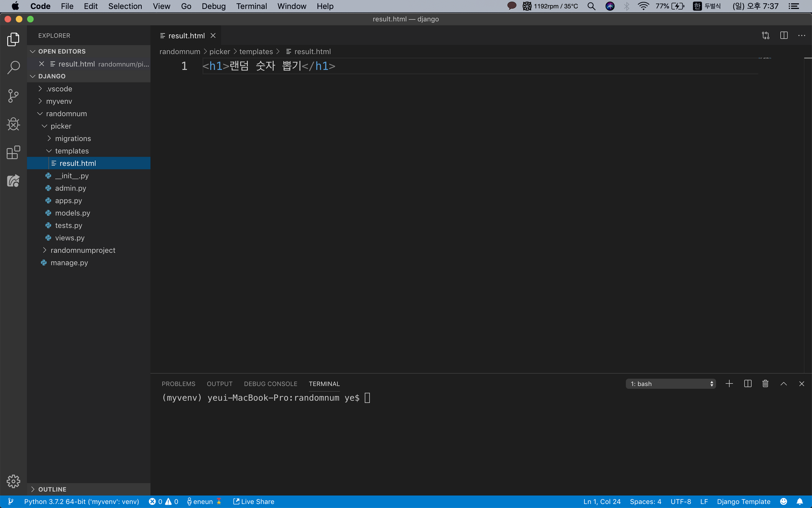The width and height of the screenshot is (812, 508).
Task: Open the 1: bash terminal dropdown
Action: click(671, 384)
